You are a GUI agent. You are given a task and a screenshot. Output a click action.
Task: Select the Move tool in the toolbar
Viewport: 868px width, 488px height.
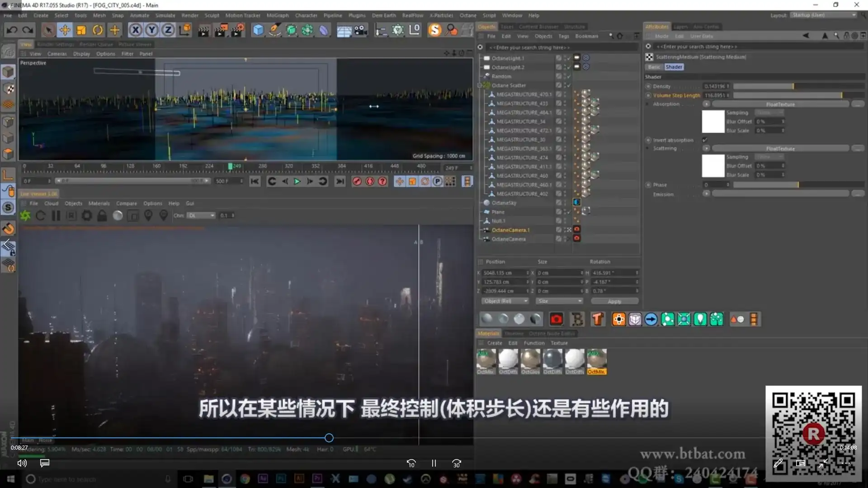click(x=65, y=30)
